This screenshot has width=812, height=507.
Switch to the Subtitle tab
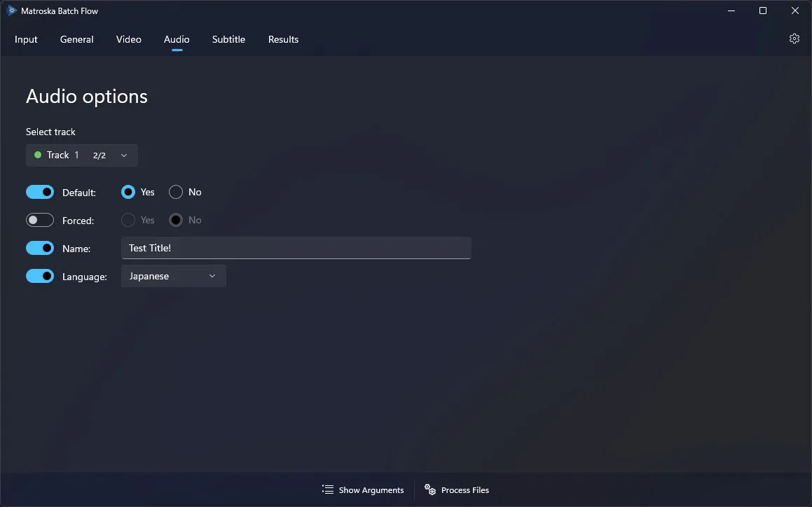(228, 39)
